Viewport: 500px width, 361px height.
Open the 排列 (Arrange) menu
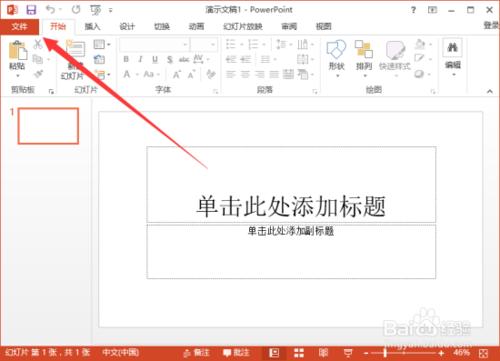pyautogui.click(x=364, y=59)
